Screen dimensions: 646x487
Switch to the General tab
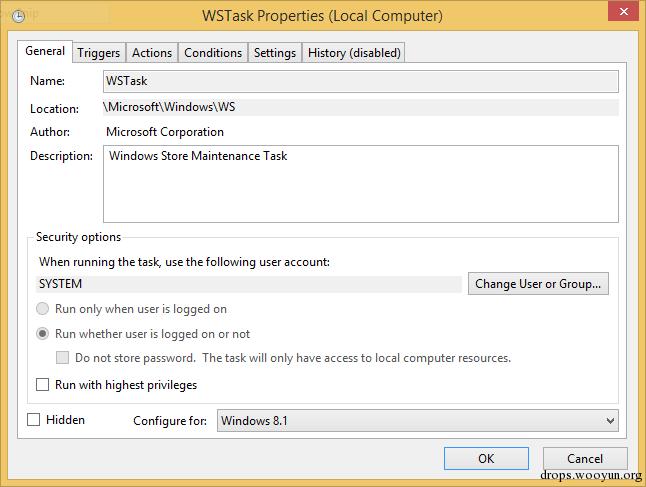45,52
